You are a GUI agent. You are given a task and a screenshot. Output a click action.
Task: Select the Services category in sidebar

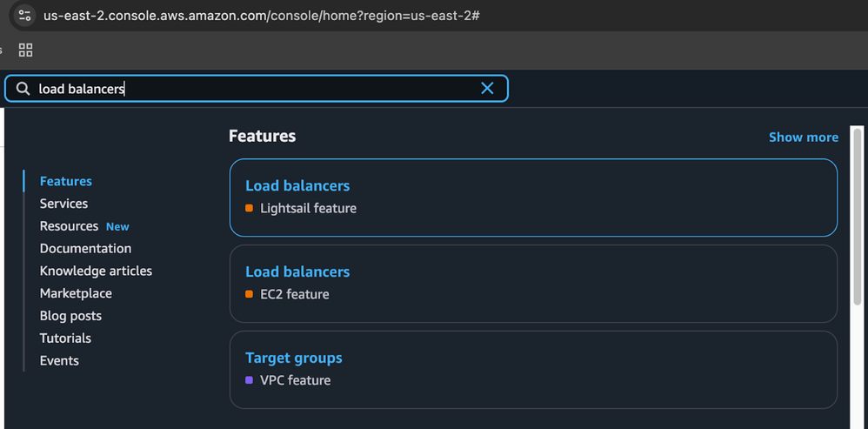pos(63,204)
